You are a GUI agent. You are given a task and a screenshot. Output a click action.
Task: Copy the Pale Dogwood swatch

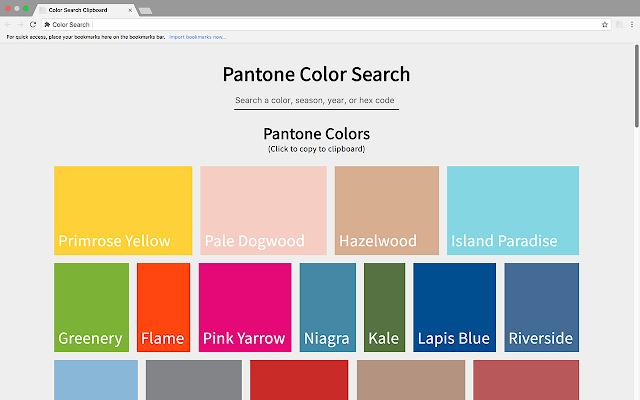tap(263, 210)
